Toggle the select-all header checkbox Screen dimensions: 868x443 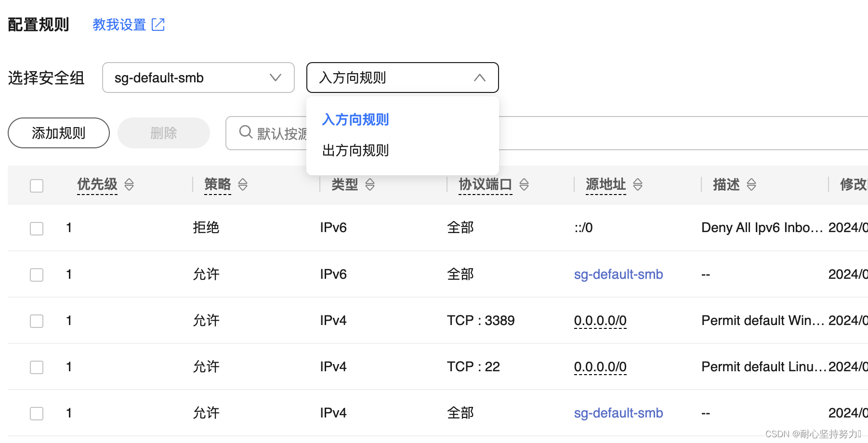37,186
